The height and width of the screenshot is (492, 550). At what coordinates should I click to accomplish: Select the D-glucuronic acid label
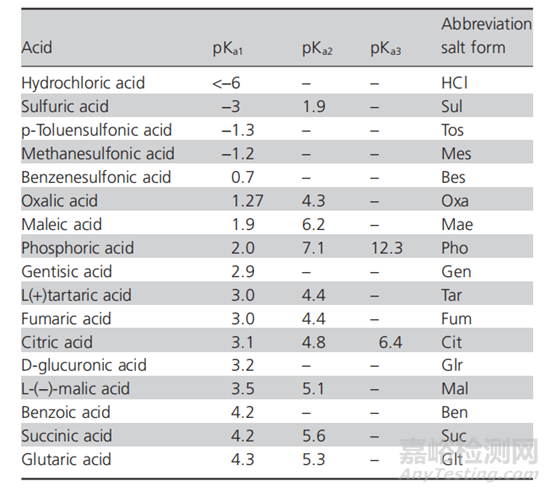click(84, 365)
